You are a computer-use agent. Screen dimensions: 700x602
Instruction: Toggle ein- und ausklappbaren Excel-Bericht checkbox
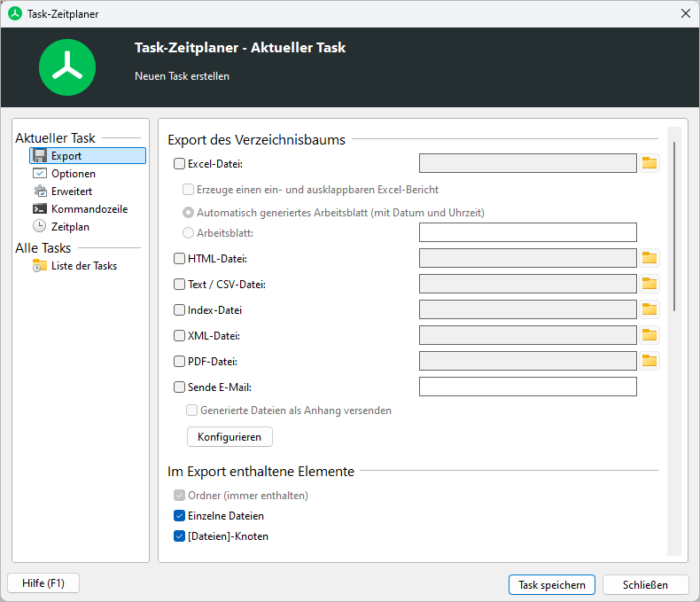click(188, 190)
